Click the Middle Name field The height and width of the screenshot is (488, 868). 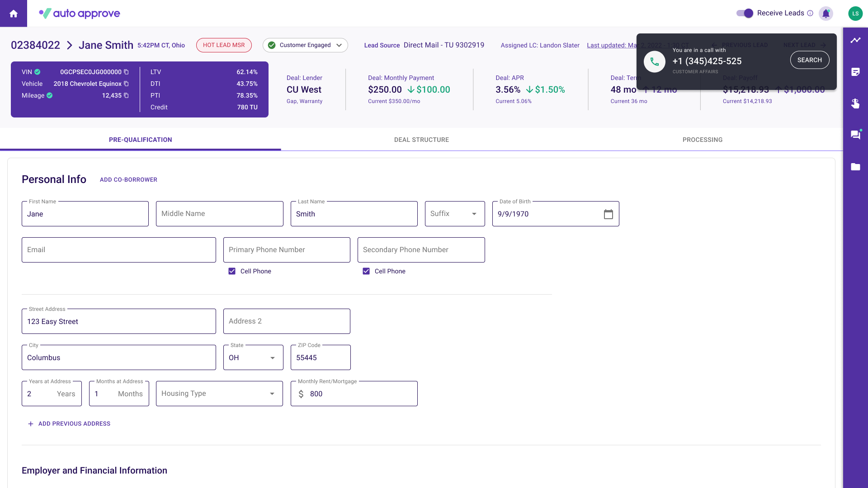(x=220, y=214)
